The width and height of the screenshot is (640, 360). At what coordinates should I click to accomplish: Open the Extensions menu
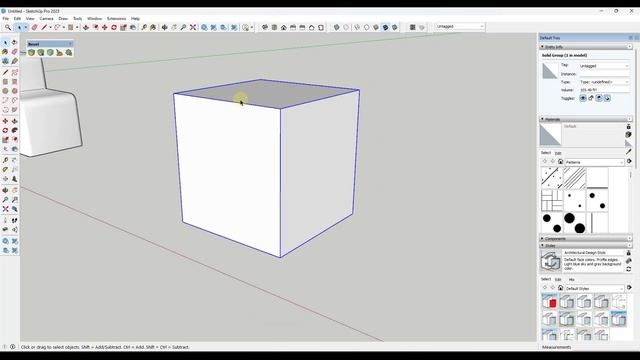click(116, 18)
